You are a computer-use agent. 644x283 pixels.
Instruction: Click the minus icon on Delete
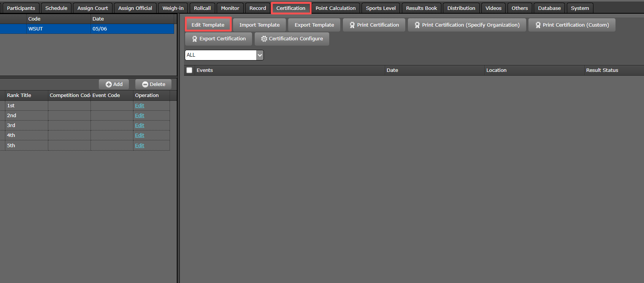pyautogui.click(x=145, y=84)
